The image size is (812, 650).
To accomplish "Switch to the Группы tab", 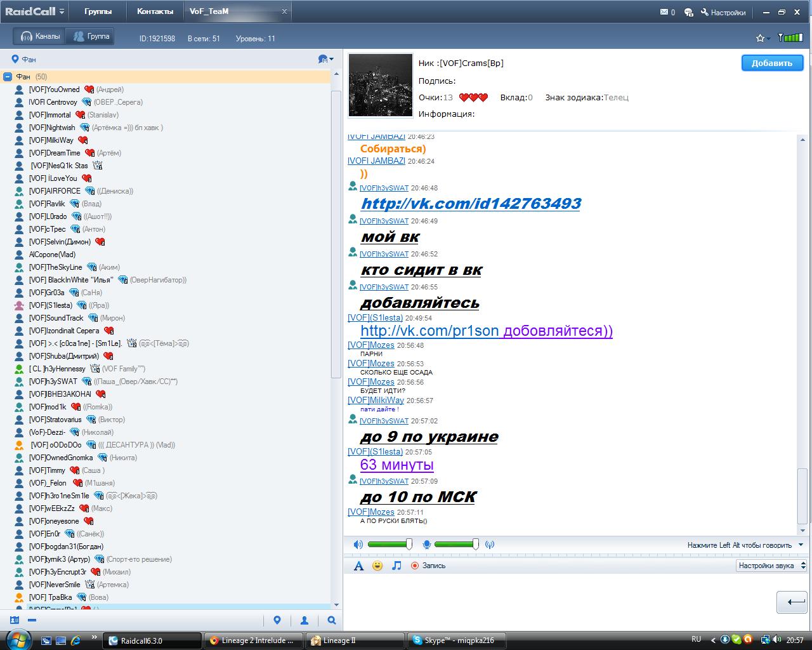I will [x=98, y=11].
